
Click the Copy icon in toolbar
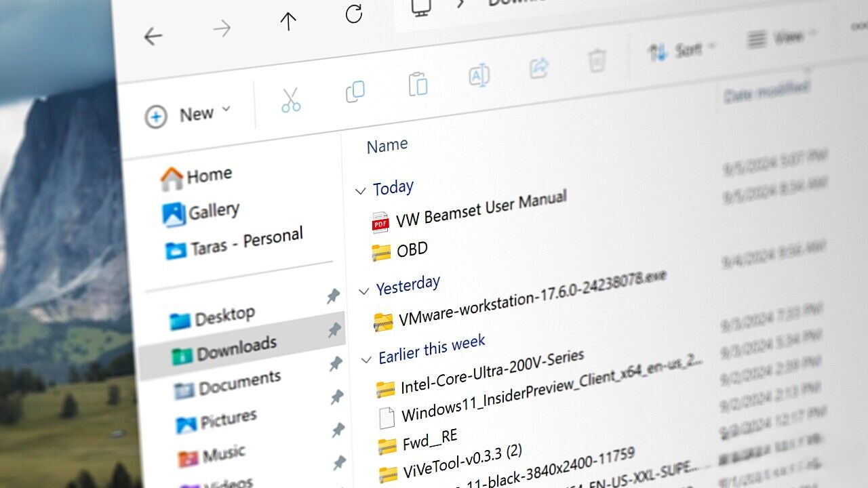355,91
